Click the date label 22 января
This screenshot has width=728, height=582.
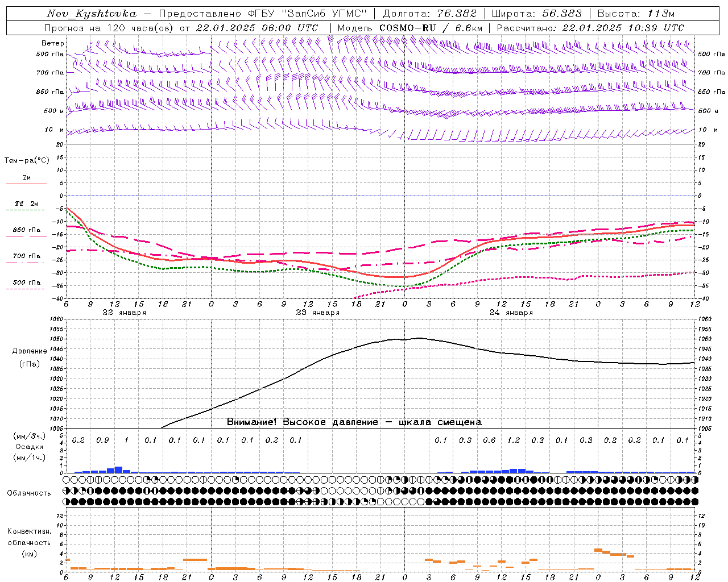point(124,313)
